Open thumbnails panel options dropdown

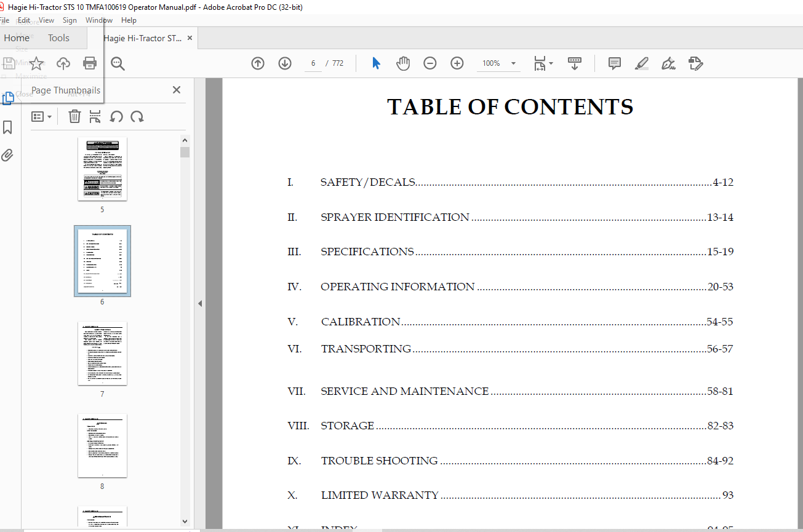coord(41,116)
